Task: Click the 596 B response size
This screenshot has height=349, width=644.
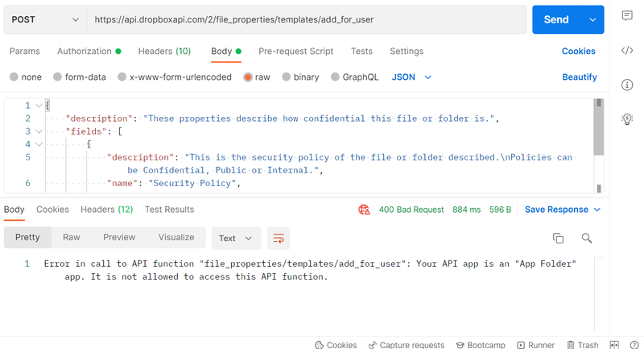Action: [x=500, y=210]
